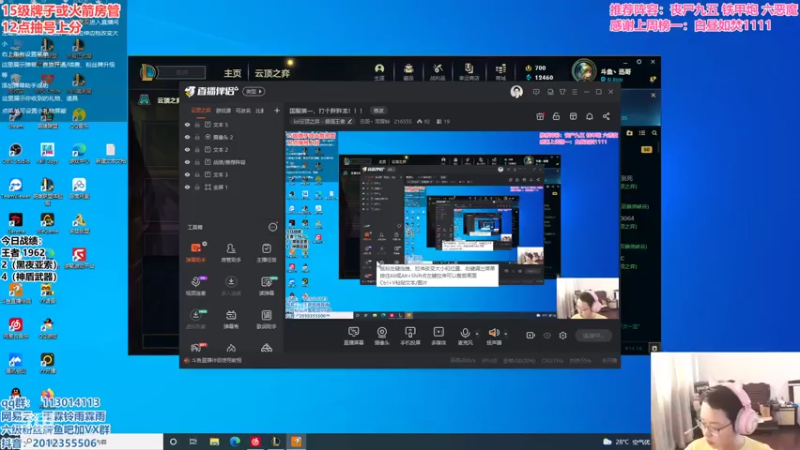Click the 修改 button next to stream title
The width and height of the screenshot is (800, 450).
(379, 110)
